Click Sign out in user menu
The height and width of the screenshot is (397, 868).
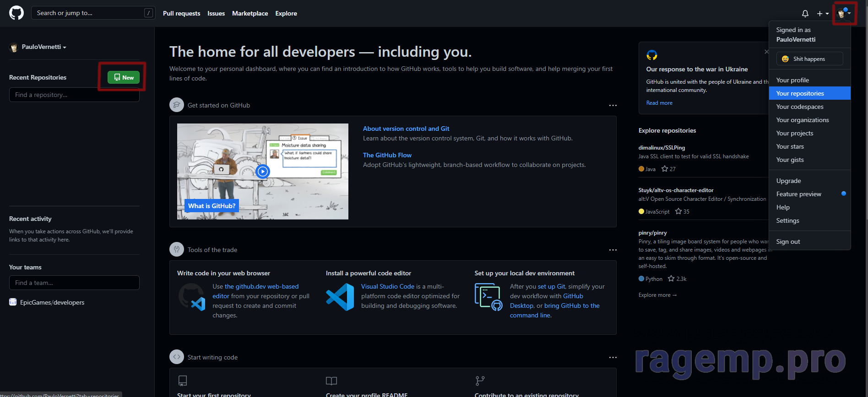[809, 241]
